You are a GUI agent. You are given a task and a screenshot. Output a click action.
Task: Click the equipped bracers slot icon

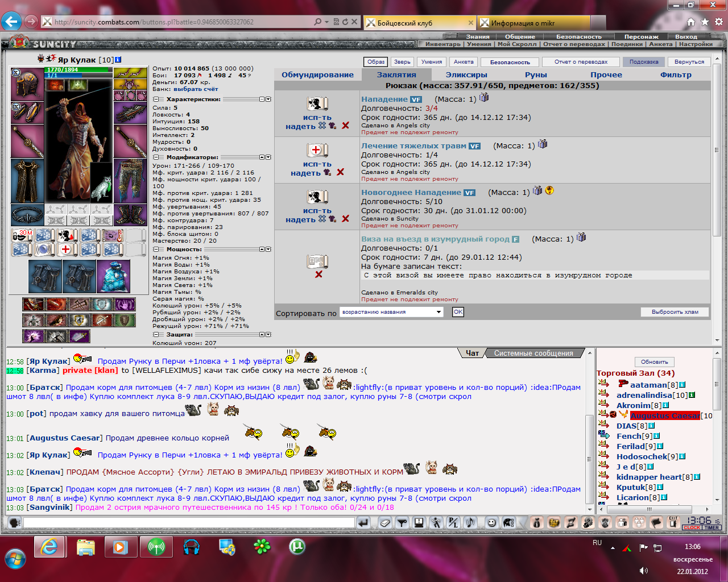(27, 113)
